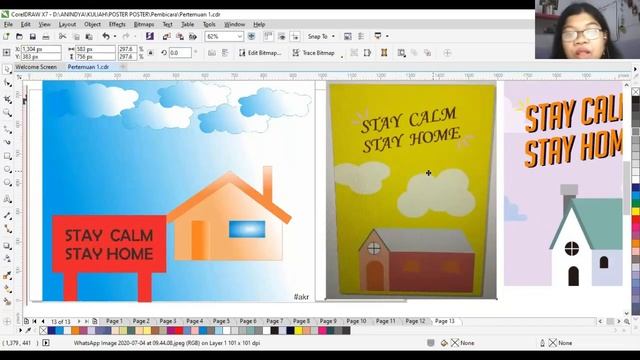Screen dimensions: 640x360
Task: Cut the selection with the scissors icon
Action: click(62, 36)
